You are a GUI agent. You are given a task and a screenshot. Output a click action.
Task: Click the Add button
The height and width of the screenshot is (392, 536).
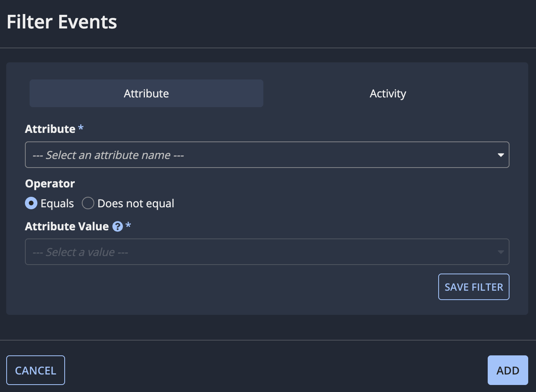[x=508, y=370]
